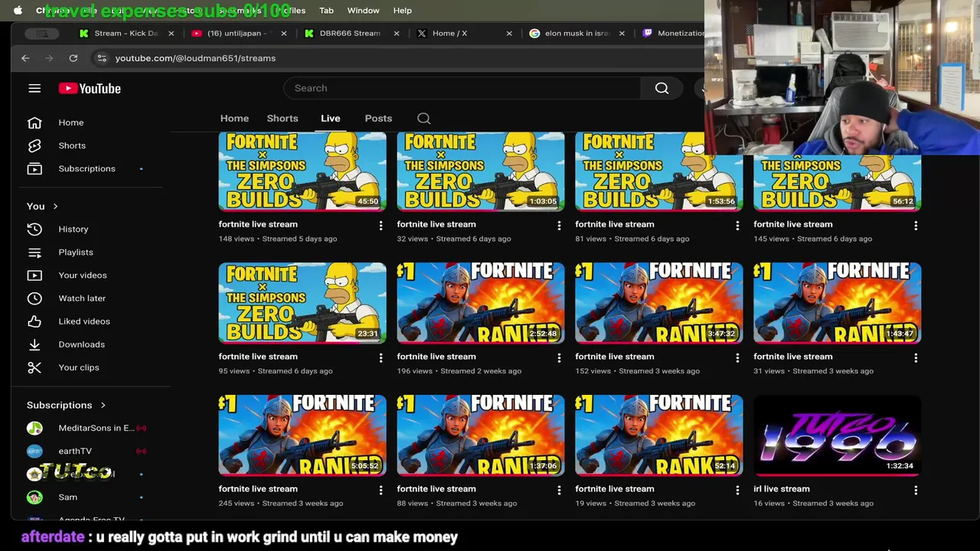Click the YouTube search input field
This screenshot has height=551, width=980.
462,88
